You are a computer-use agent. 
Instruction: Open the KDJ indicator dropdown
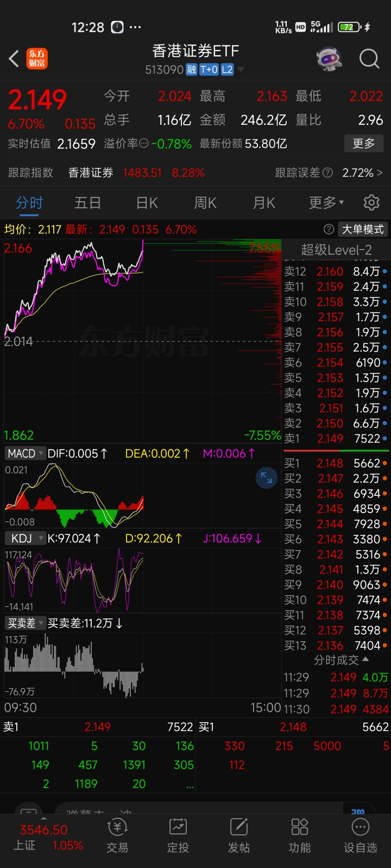point(25,539)
